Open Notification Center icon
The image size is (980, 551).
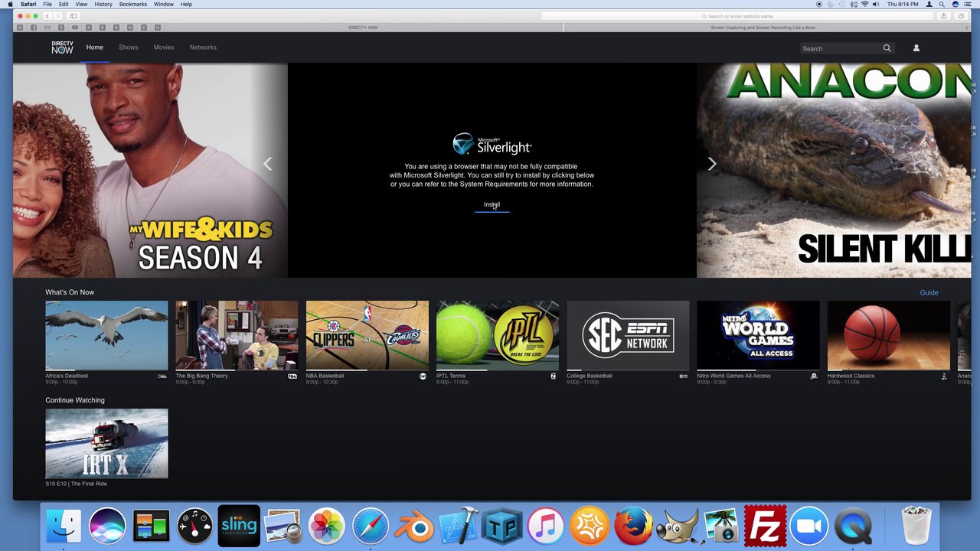pos(969,4)
